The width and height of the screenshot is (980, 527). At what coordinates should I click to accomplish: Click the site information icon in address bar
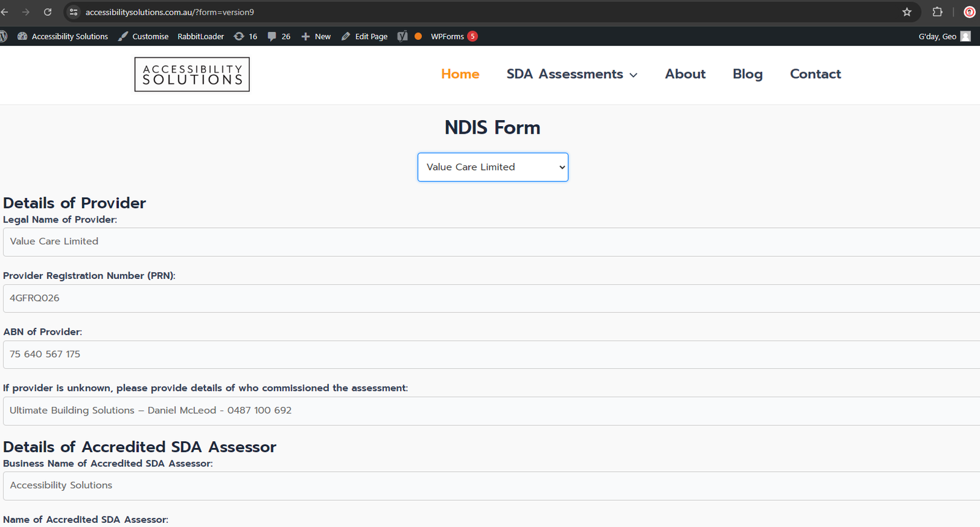(x=73, y=12)
